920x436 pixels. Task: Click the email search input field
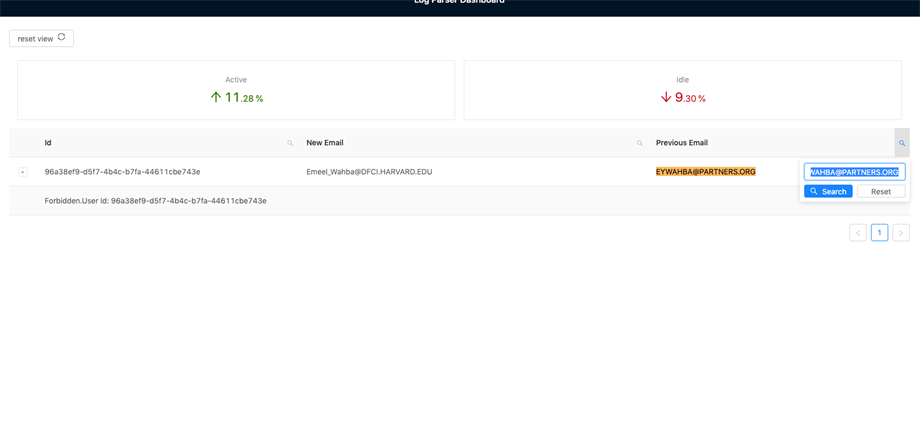pyautogui.click(x=854, y=172)
